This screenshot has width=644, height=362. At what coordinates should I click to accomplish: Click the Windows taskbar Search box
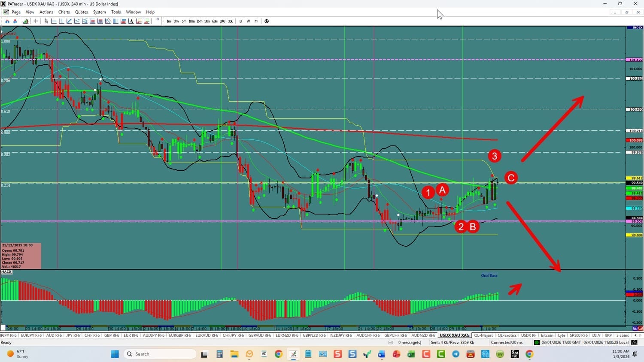pyautogui.click(x=160, y=354)
